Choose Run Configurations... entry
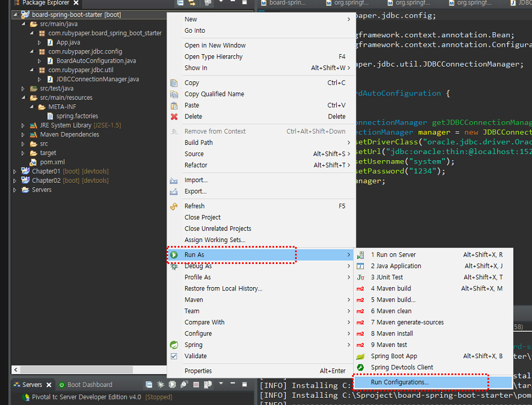 point(433,382)
